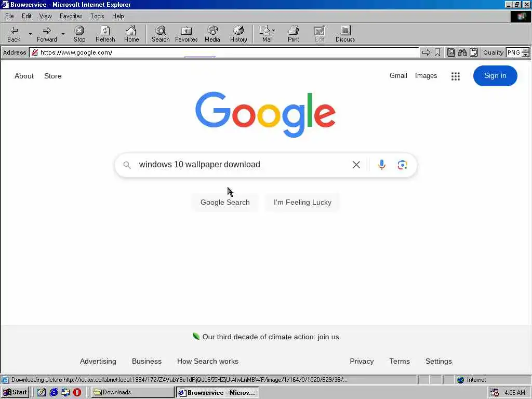
Task: Open the About link
Action: (x=24, y=76)
